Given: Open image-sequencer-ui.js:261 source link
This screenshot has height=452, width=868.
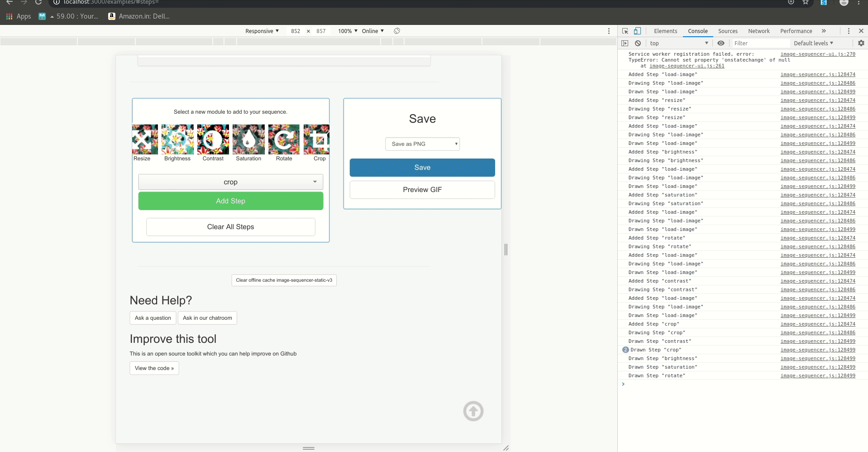Looking at the screenshot, I should (687, 66).
